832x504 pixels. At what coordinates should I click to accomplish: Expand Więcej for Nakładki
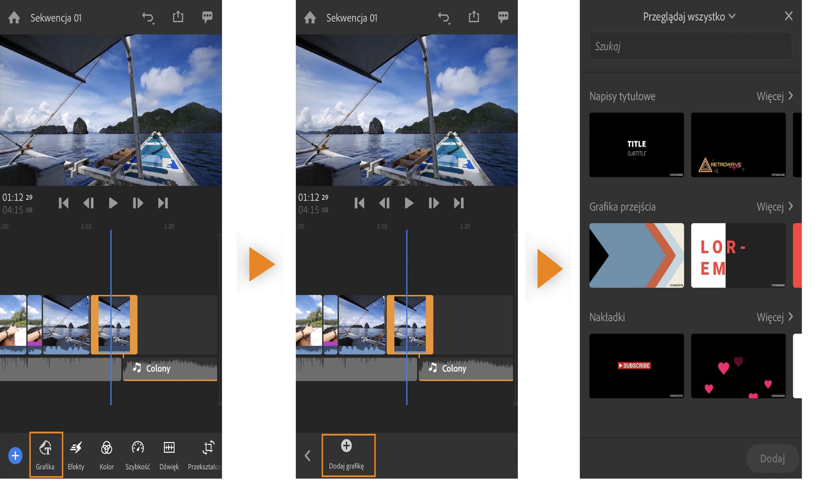[x=774, y=317]
